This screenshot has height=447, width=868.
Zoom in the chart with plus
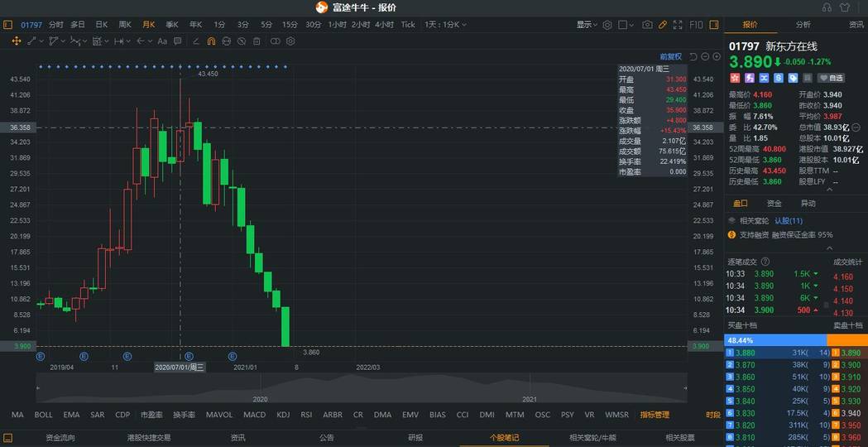(717, 56)
